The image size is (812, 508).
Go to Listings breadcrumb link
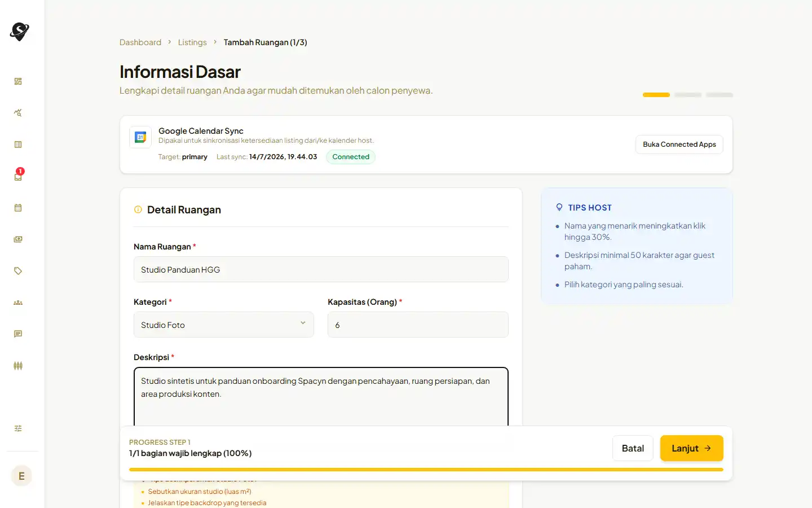192,42
